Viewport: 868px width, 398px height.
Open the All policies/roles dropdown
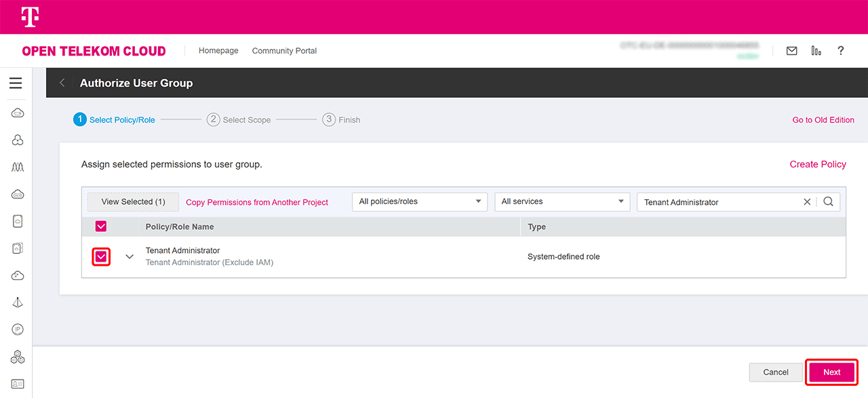pos(419,202)
